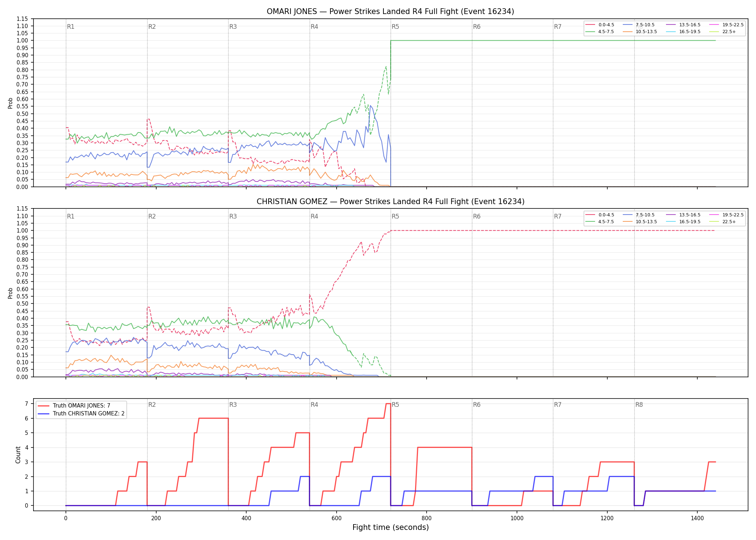Click the 4.5-7.5 legend label in Christian Gomez chart

click(x=606, y=222)
